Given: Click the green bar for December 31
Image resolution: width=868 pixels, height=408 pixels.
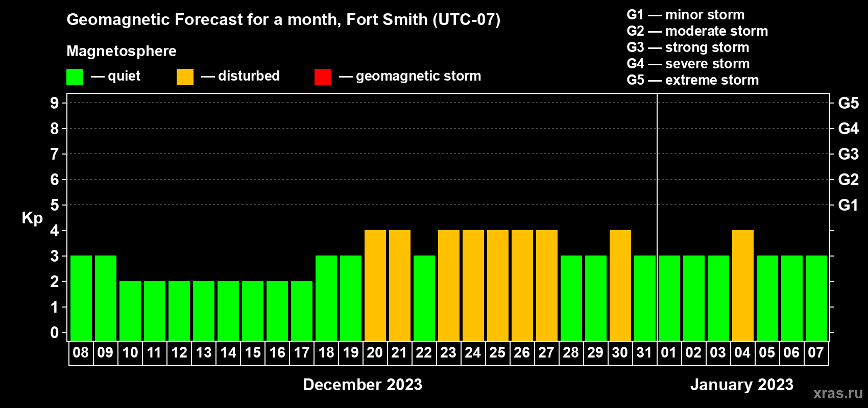Looking at the screenshot, I should coord(645,298).
